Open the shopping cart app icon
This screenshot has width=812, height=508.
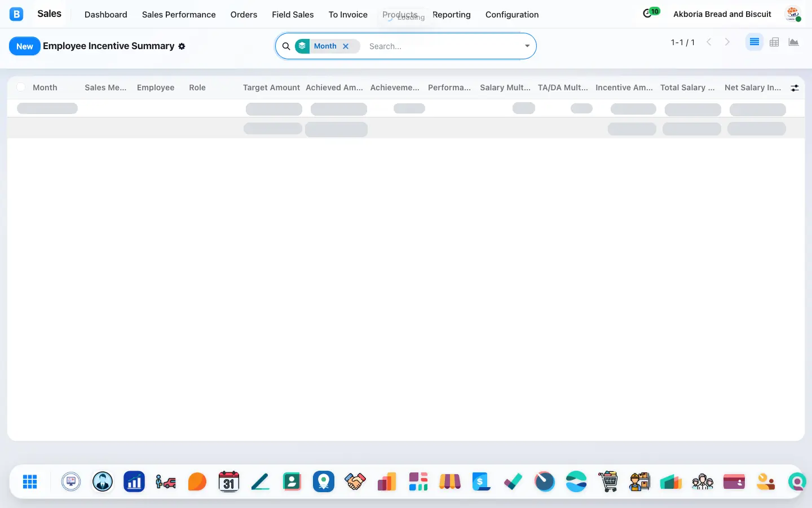[608, 481]
